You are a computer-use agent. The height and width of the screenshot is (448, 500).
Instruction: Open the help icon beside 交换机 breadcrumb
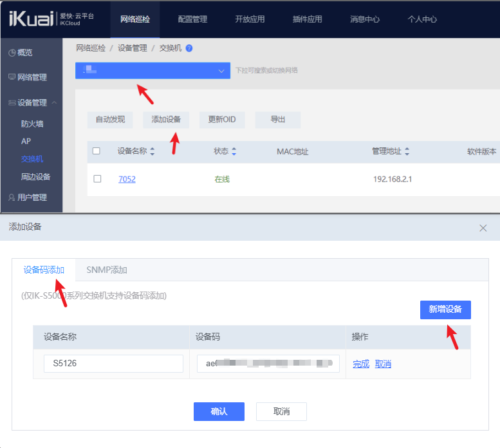pos(189,48)
